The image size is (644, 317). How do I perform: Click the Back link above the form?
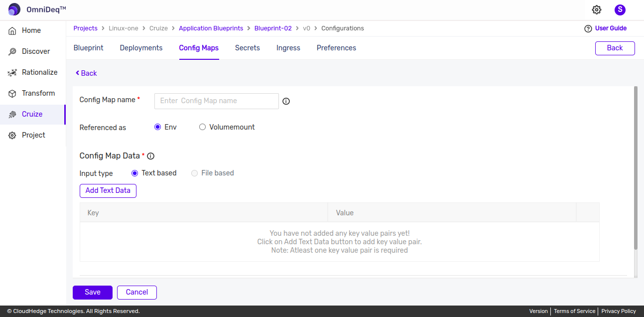coord(86,73)
